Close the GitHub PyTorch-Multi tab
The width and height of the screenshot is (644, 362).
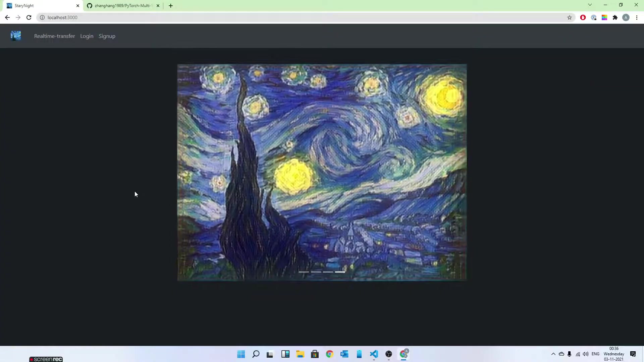158,6
